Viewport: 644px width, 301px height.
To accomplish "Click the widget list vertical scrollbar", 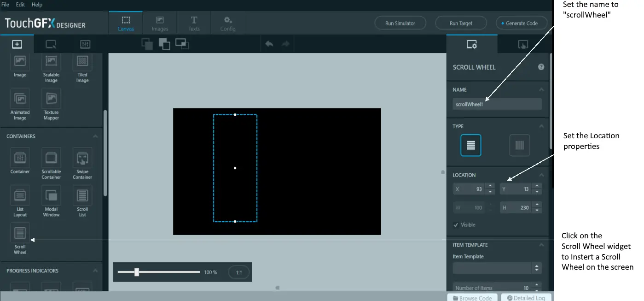I will (105, 152).
